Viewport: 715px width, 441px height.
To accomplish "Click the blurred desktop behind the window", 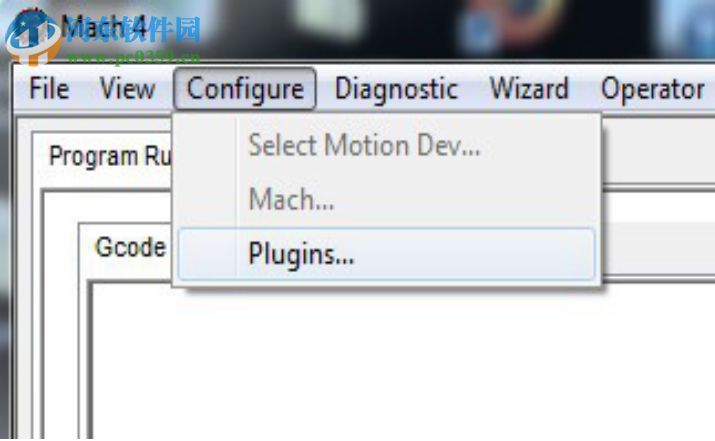I will point(410,27).
